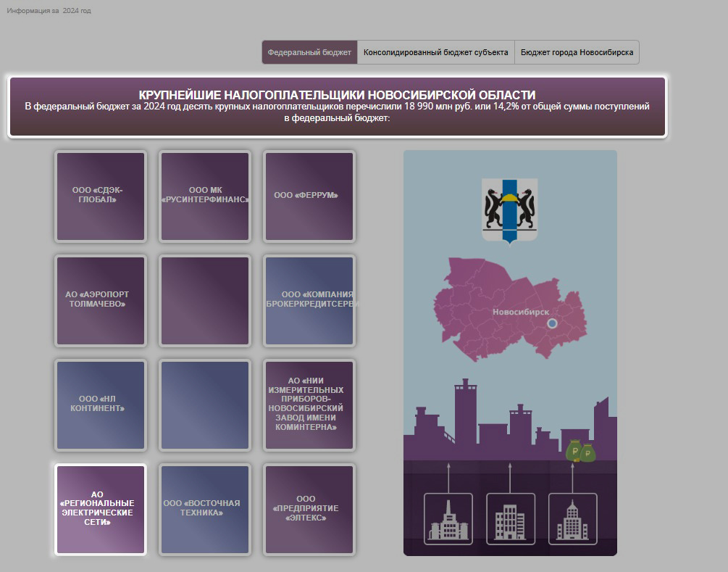This screenshot has width=728, height=572.
Task: Open the ООО «СДЭК-ГЛОБАЛ» tile
Action: [100, 196]
